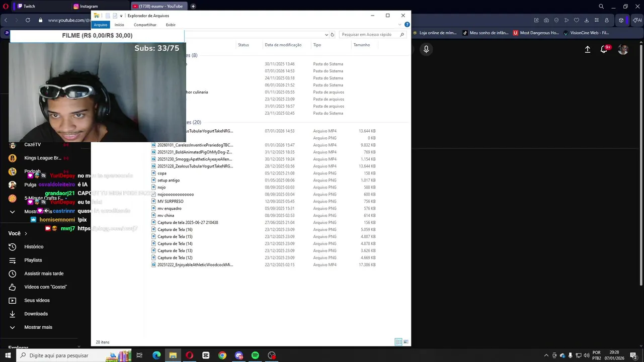Show hidden system tray icons chevron
This screenshot has width=644, height=362.
tap(546, 355)
